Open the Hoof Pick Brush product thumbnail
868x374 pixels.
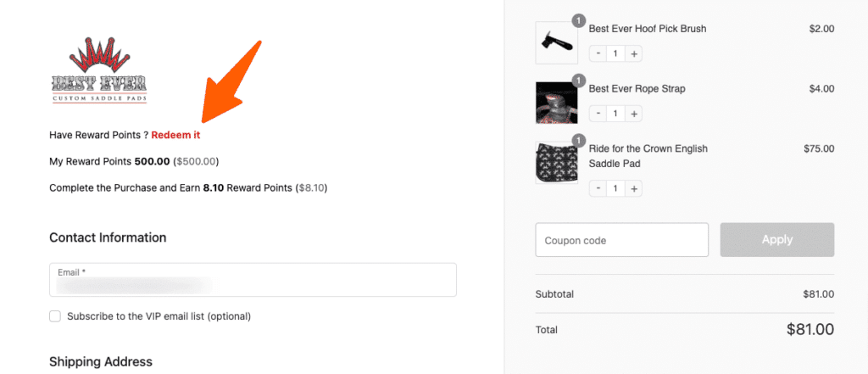pyautogui.click(x=557, y=42)
